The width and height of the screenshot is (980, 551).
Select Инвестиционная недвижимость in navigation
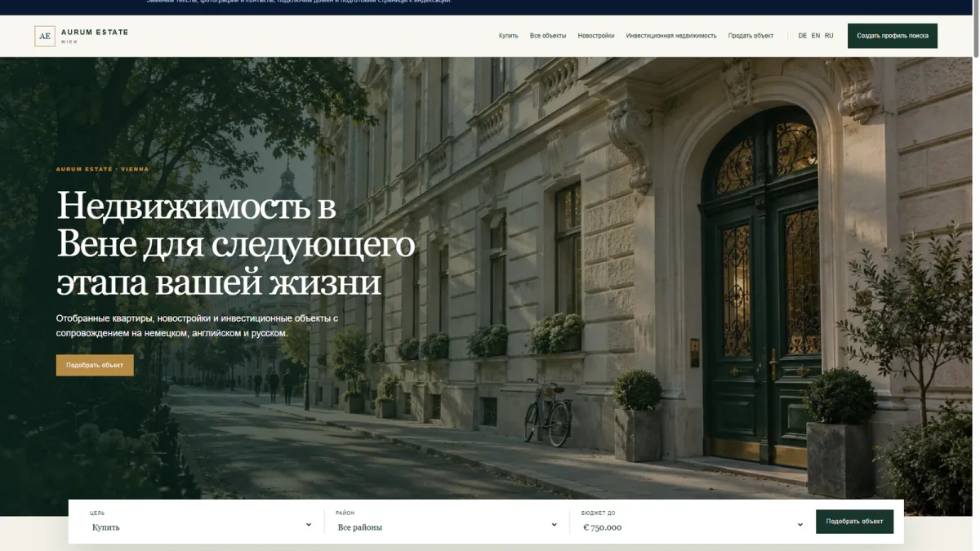click(671, 36)
